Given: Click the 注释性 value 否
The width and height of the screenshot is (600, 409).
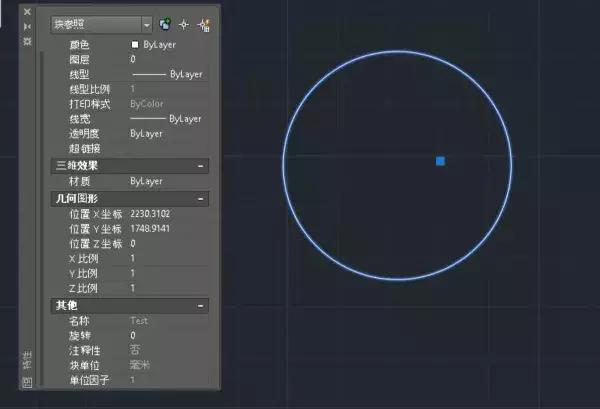Looking at the screenshot, I should click(135, 350).
